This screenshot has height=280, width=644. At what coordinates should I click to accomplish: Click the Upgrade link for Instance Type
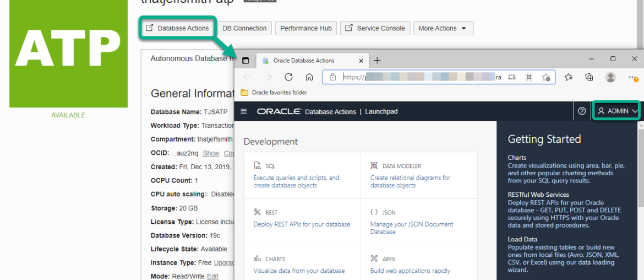(x=224, y=263)
